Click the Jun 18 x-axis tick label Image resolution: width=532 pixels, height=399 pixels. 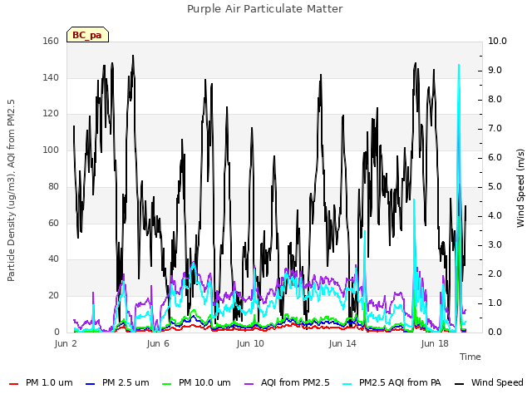point(435,343)
